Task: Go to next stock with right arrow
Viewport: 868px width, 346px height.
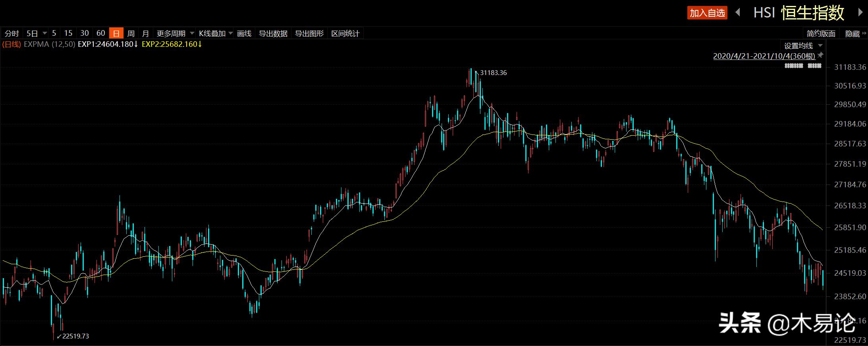Action: pos(860,13)
